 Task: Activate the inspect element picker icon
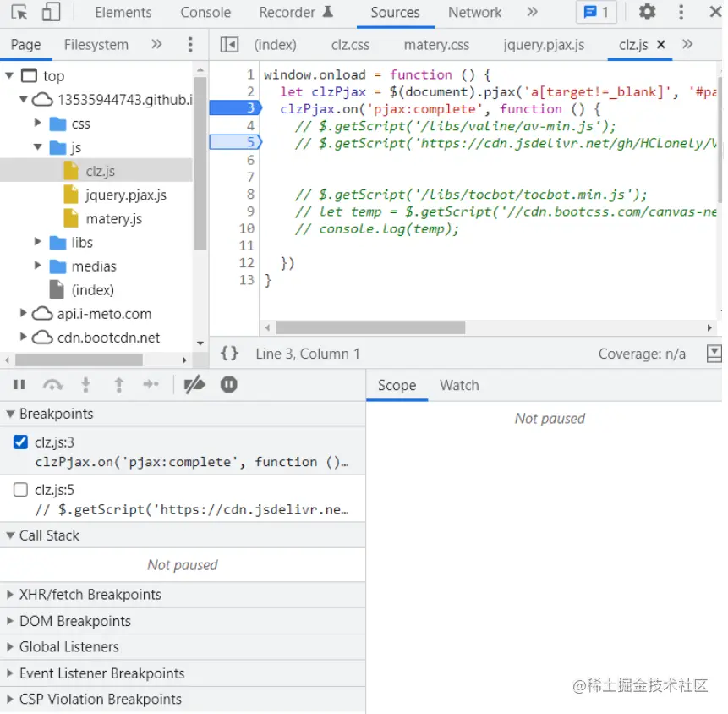point(19,12)
